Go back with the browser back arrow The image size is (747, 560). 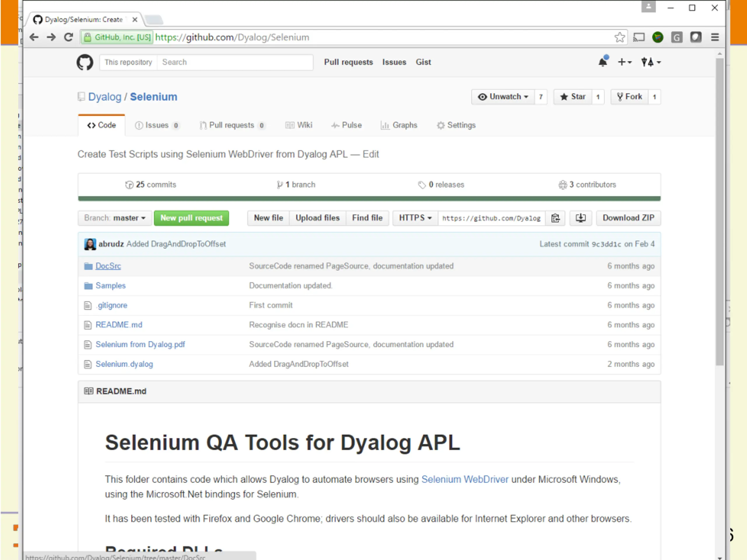[34, 37]
